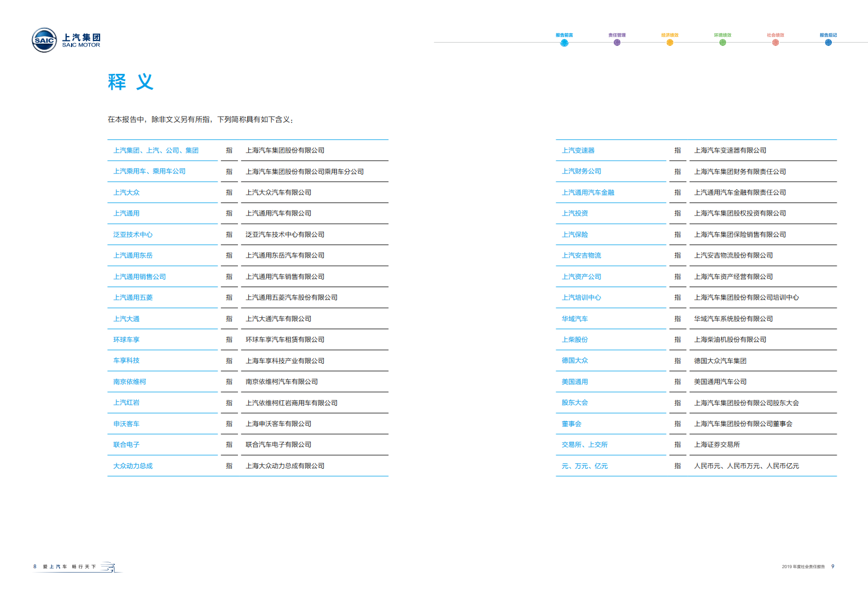Select the blue term 上汽通用
Screen dimensions: 868x589
tap(126, 213)
